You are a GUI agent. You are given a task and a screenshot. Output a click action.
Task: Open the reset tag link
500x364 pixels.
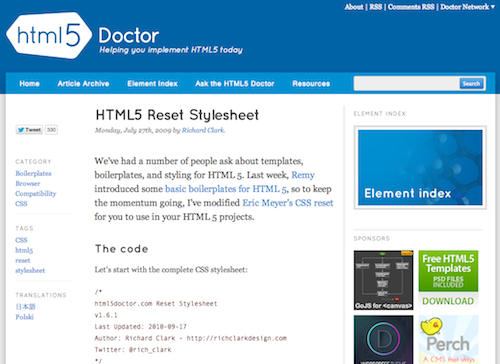point(23,260)
